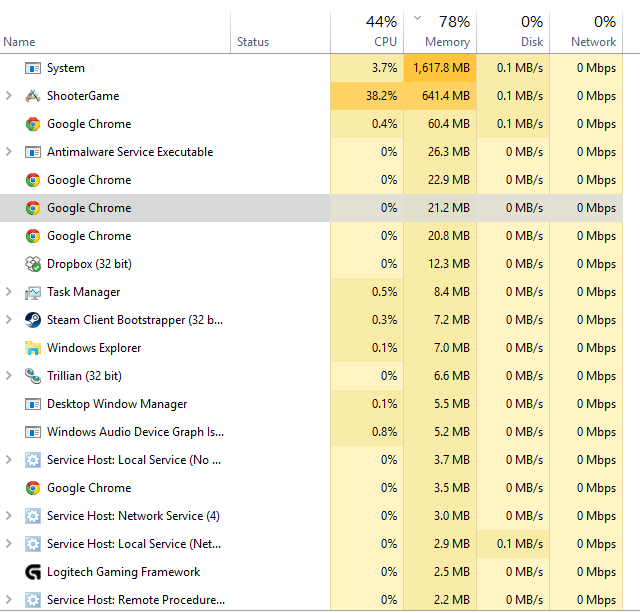The image size is (640, 613).
Task: Select the System process name
Action: (x=66, y=68)
